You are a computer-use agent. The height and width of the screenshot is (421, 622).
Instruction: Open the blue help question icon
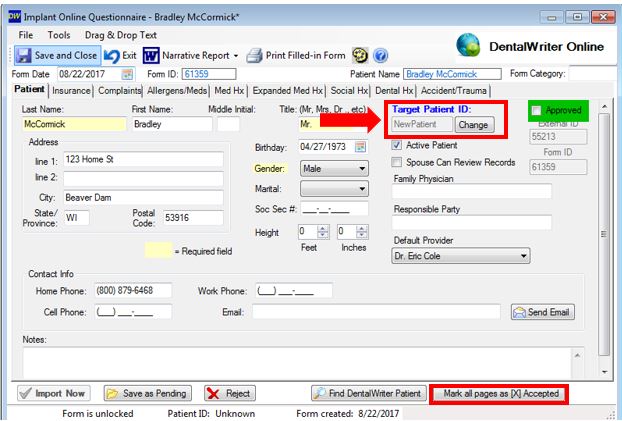pos(380,56)
